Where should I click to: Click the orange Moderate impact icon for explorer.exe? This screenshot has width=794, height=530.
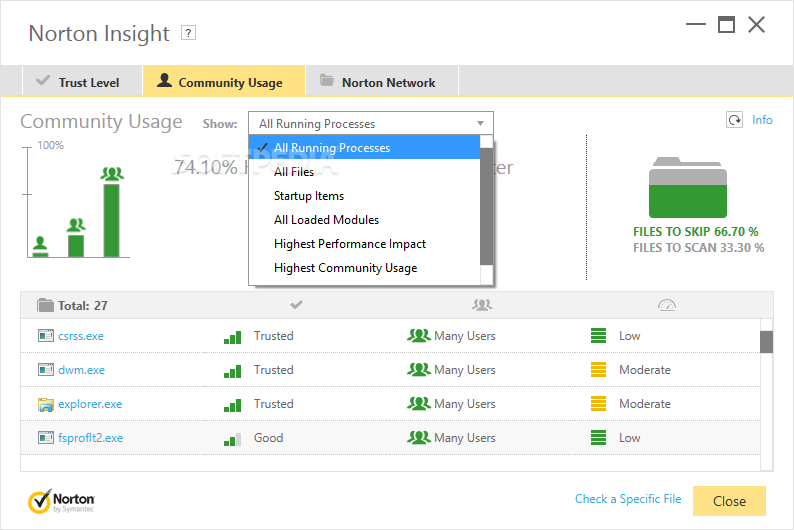click(x=599, y=403)
